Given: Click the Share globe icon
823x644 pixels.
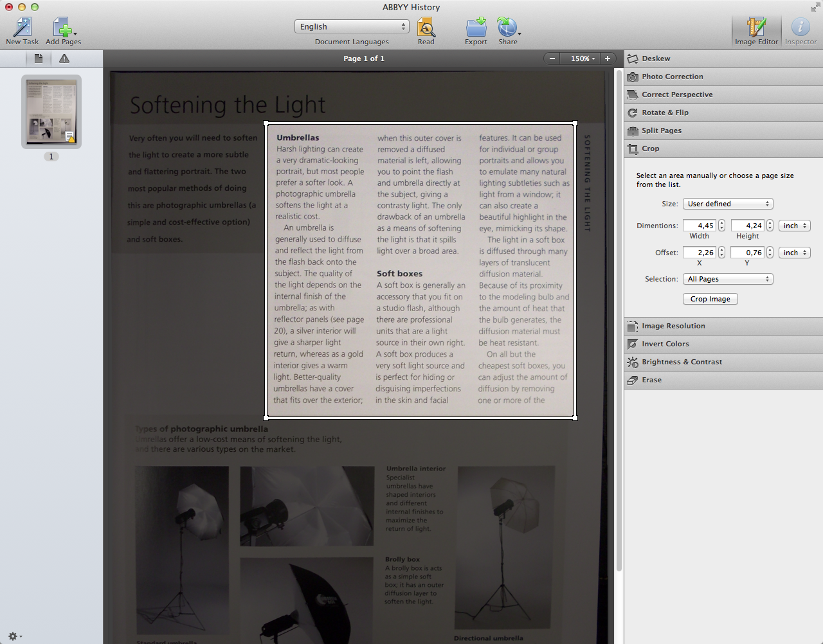Looking at the screenshot, I should (x=507, y=27).
